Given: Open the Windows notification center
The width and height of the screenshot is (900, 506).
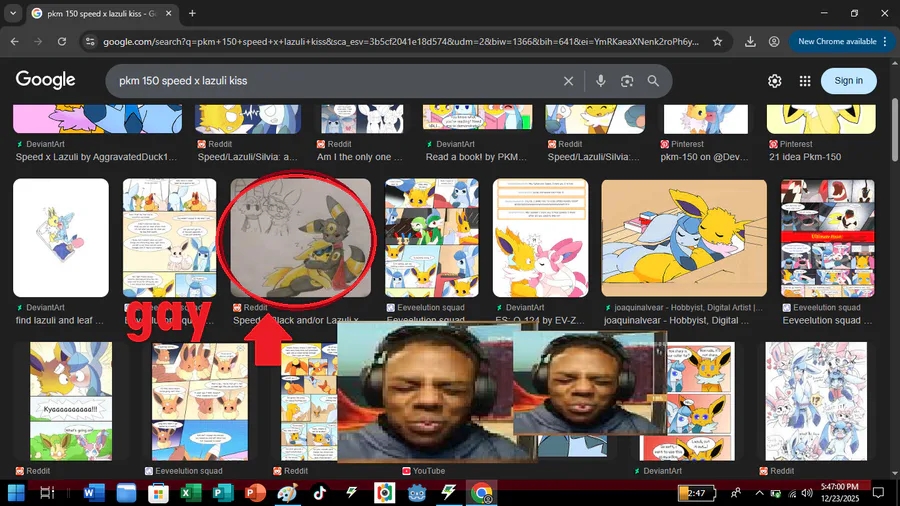Looking at the screenshot, I should coord(878,493).
